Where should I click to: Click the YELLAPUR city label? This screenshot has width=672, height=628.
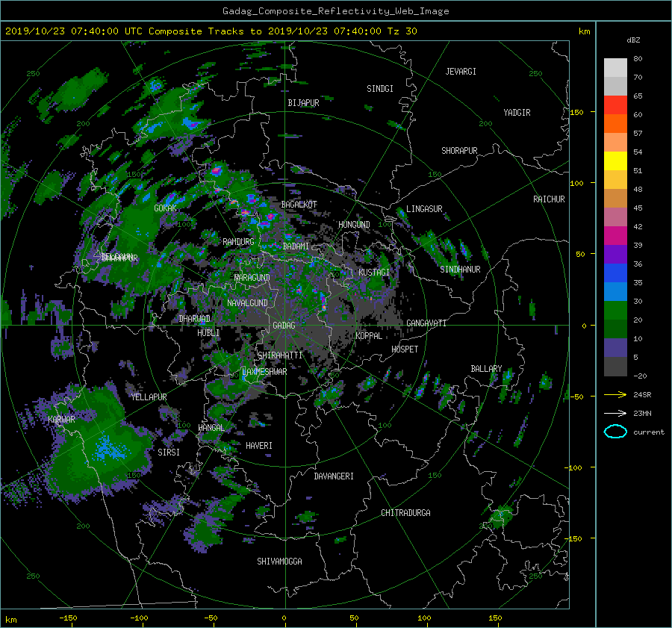[x=149, y=397]
